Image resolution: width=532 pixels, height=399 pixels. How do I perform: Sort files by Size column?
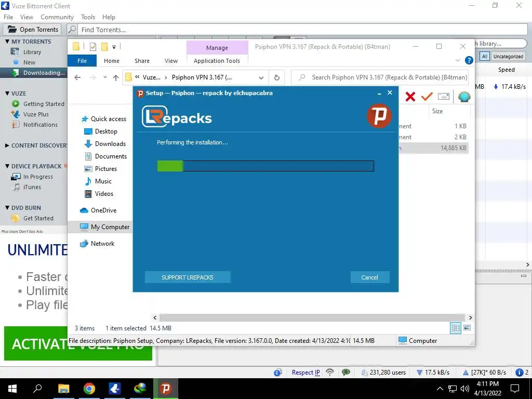pyautogui.click(x=437, y=111)
